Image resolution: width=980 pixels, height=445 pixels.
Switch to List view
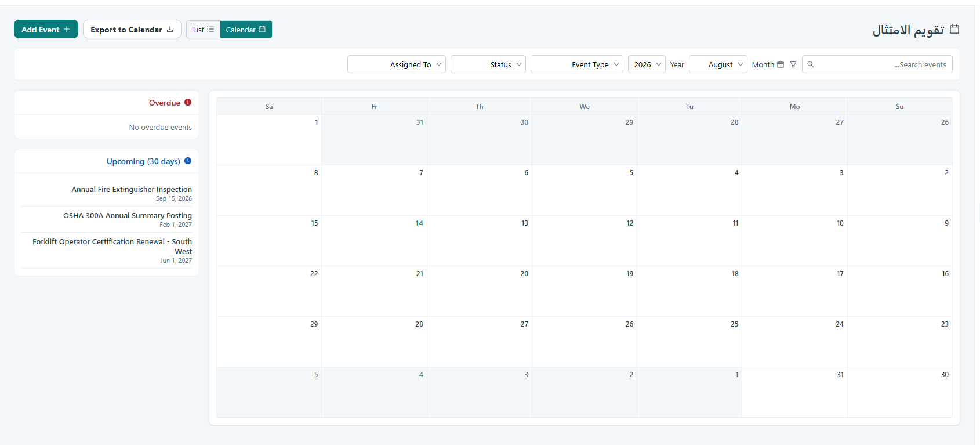204,30
